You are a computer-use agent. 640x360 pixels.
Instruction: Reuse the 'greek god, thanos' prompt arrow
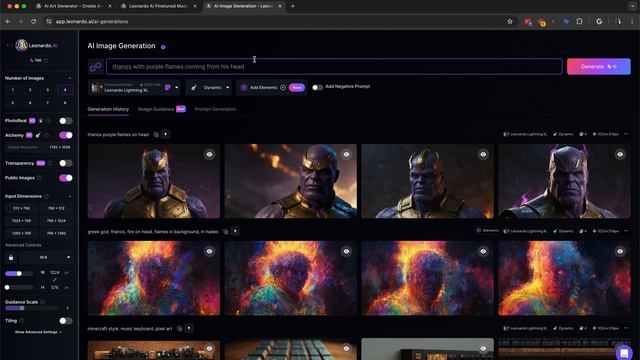(x=235, y=231)
